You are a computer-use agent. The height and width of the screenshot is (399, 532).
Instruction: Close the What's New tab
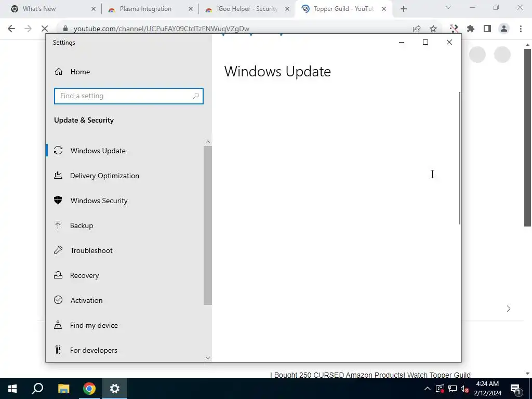(94, 9)
